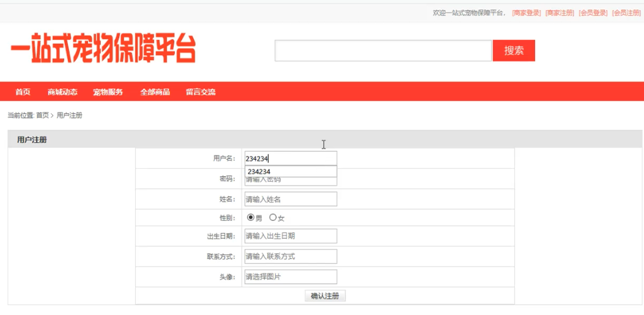This screenshot has width=644, height=315.
Task: Open the 会员注册 link
Action: coord(626,13)
